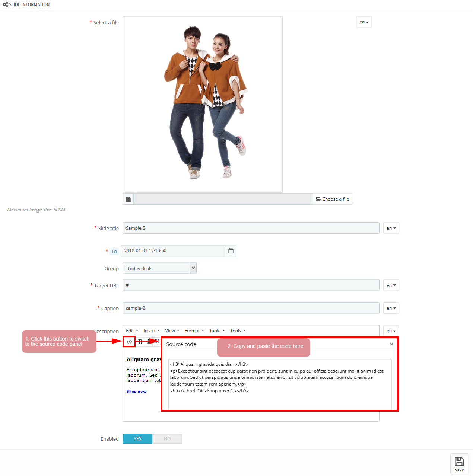Image resolution: width=473 pixels, height=476 pixels.
Task: Open the View menu in editor
Action: [x=172, y=331]
